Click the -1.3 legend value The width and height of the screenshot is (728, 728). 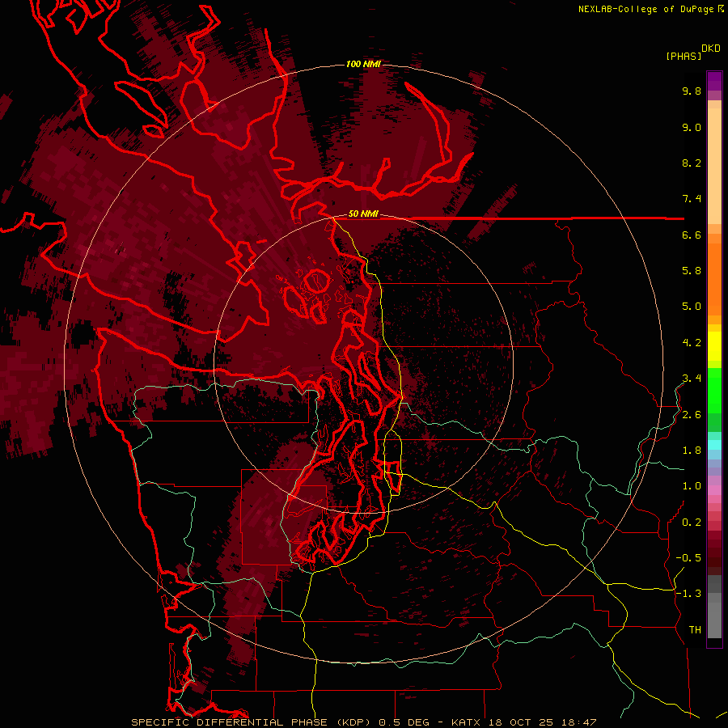688,594
